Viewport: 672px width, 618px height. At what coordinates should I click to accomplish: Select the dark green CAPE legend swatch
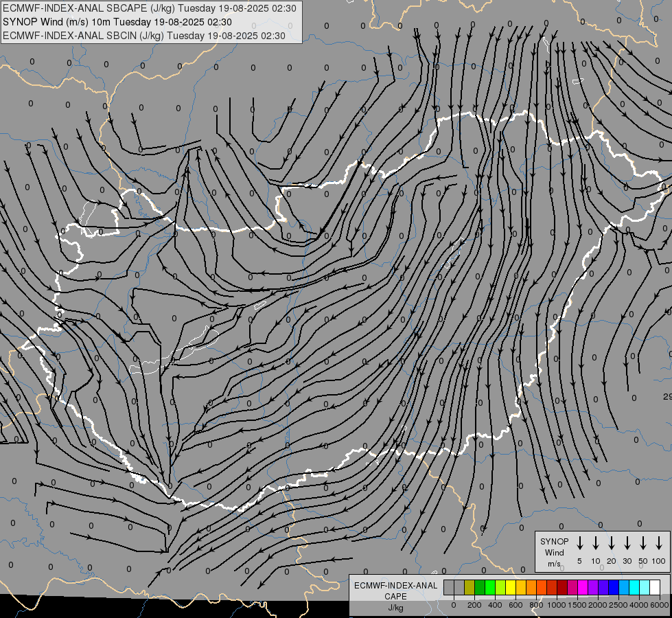point(480,588)
